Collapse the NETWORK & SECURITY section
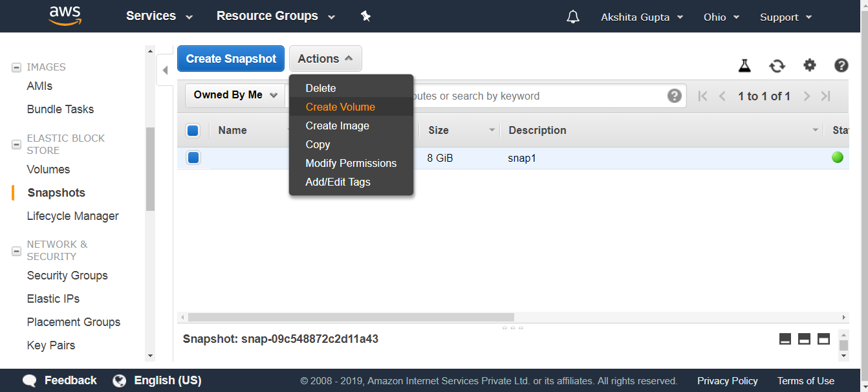This screenshot has height=392, width=868. pos(17,250)
